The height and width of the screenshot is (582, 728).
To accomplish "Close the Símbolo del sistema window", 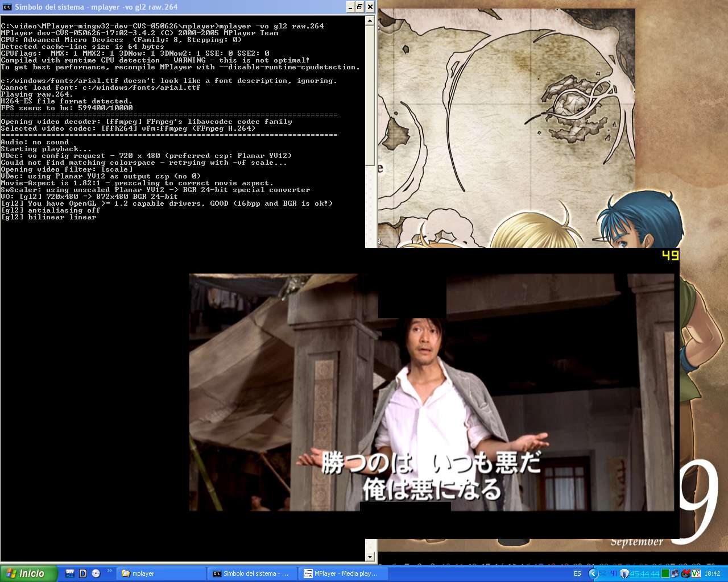I will 370,7.
